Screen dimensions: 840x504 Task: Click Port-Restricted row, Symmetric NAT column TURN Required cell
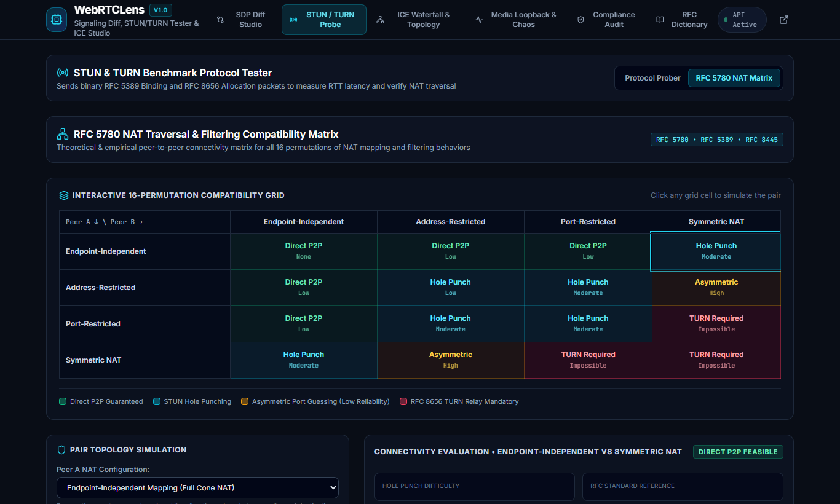[716, 324]
